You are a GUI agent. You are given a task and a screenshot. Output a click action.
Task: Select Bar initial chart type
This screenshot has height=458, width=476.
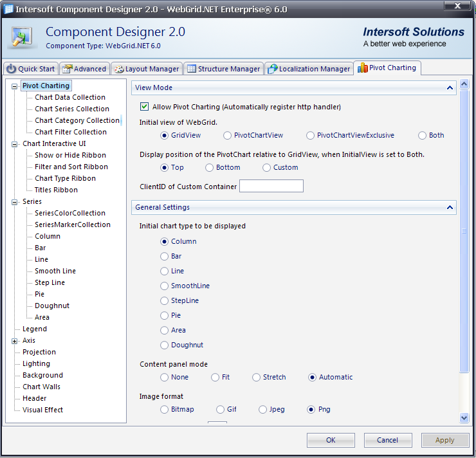pos(164,256)
